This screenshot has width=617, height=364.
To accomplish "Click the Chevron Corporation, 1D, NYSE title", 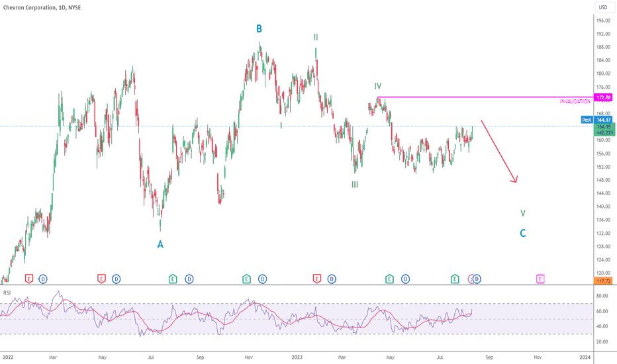I will [x=42, y=7].
